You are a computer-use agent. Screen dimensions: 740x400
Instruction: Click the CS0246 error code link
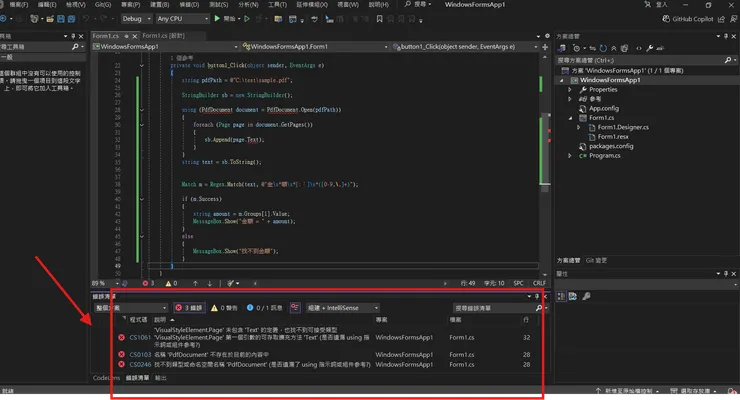coord(140,365)
